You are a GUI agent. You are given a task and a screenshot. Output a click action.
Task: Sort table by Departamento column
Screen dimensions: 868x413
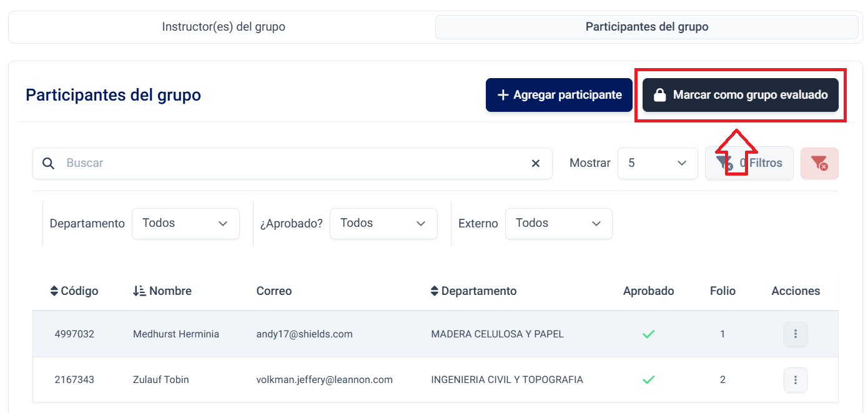point(473,291)
